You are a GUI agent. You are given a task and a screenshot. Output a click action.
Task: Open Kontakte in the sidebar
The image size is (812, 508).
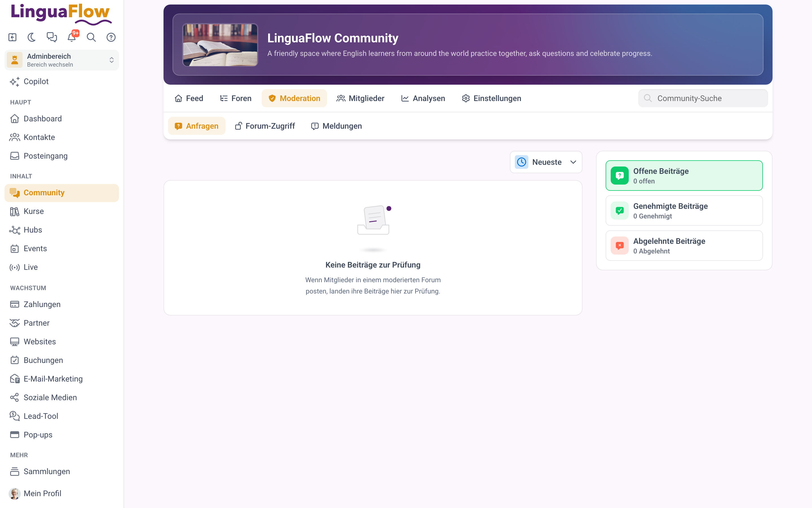coord(62,137)
